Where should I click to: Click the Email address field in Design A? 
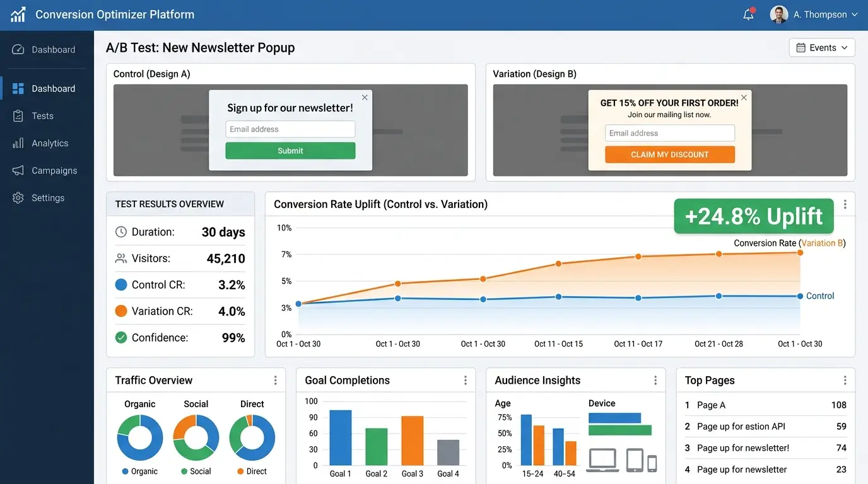[290, 129]
